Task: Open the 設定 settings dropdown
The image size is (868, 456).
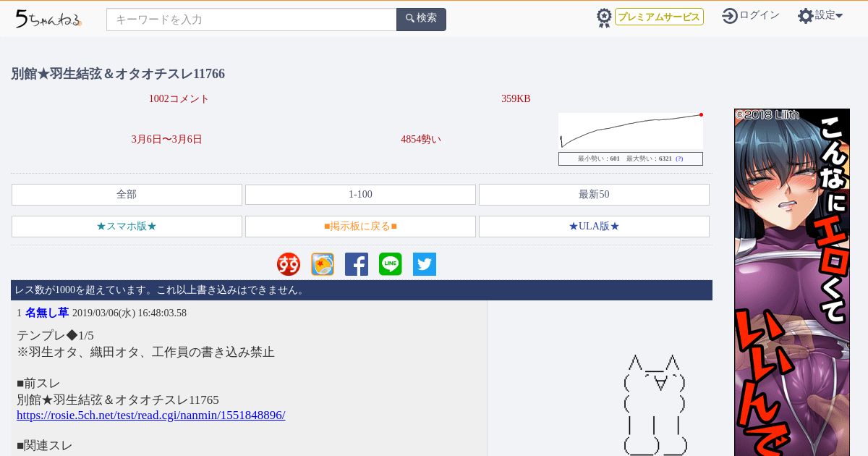Action: pos(829,15)
